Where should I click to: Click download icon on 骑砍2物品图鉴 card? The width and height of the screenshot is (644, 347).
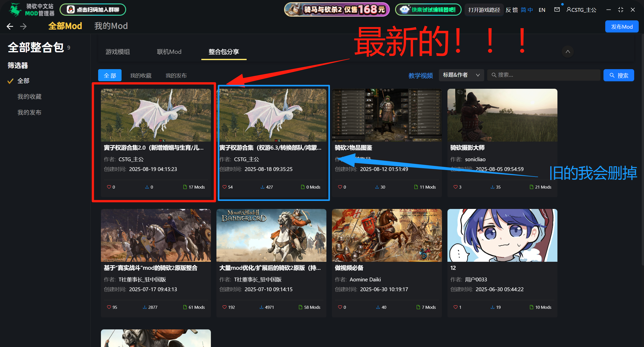click(x=377, y=187)
